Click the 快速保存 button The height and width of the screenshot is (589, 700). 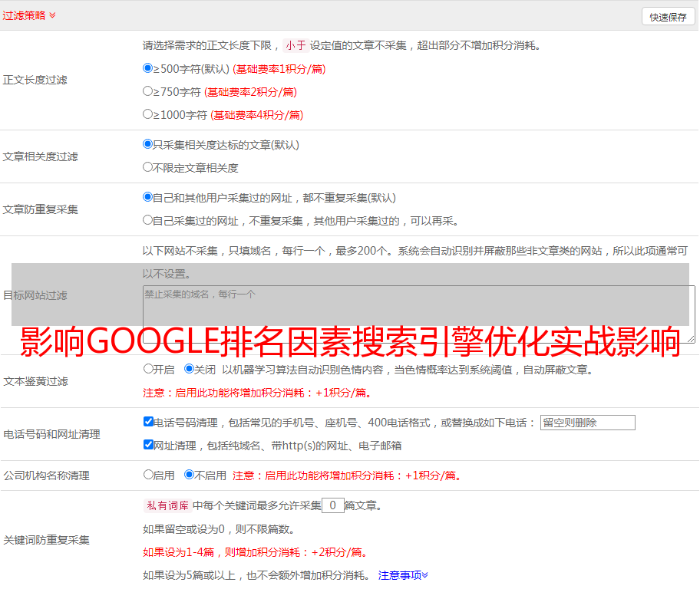(x=668, y=17)
